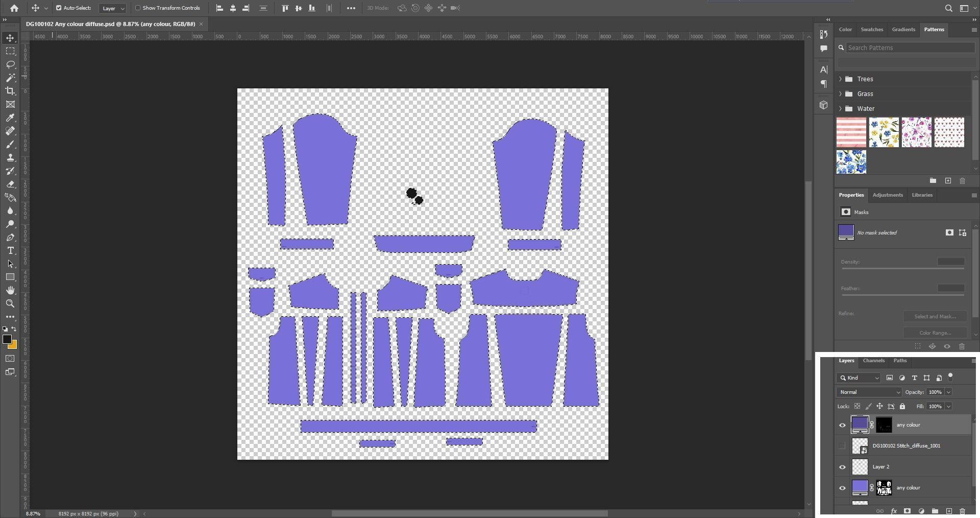Screen dimensions: 980x518
Task: Select the Rectangle shape tool
Action: pos(10,277)
